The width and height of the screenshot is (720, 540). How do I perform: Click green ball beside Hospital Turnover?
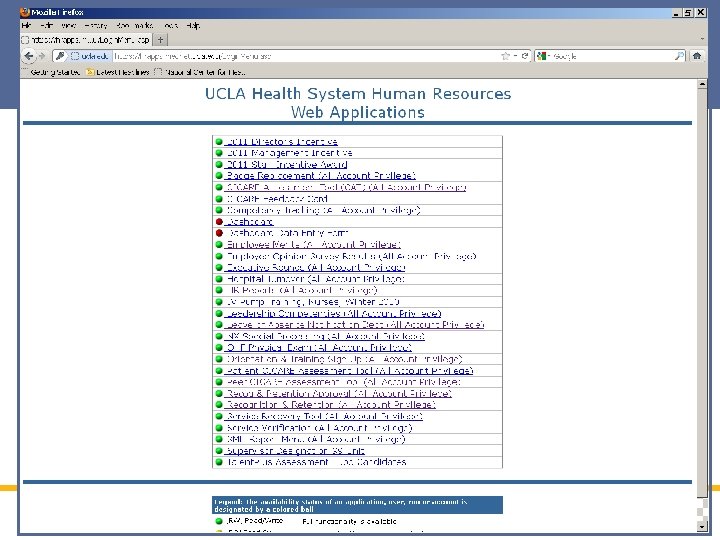(x=219, y=279)
